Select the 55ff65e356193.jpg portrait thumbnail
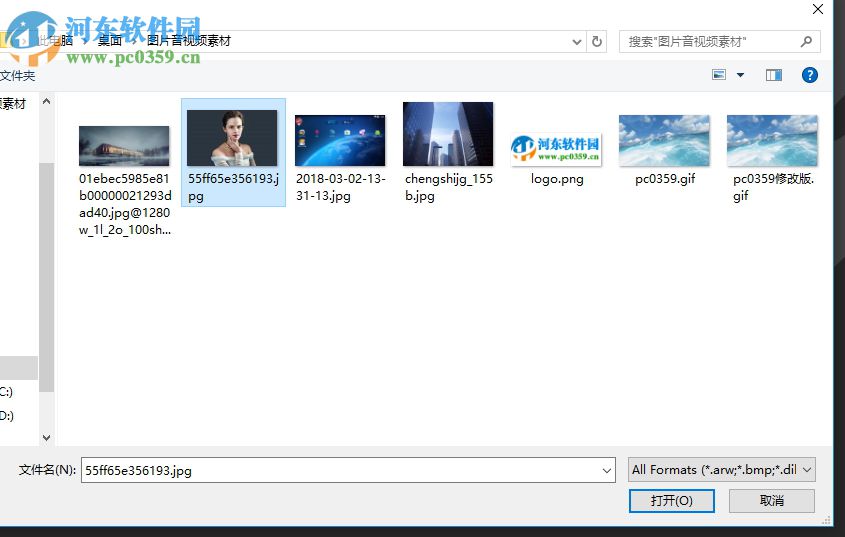 click(x=232, y=138)
